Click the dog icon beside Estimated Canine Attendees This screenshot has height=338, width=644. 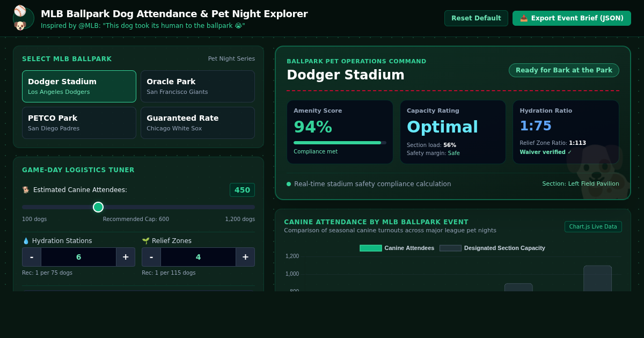(26, 190)
